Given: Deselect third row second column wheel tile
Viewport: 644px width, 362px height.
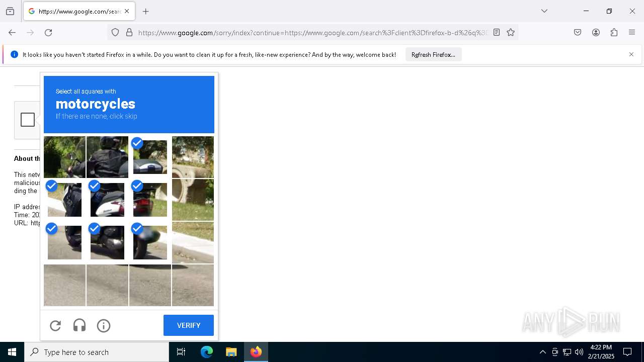Looking at the screenshot, I should tap(107, 242).
